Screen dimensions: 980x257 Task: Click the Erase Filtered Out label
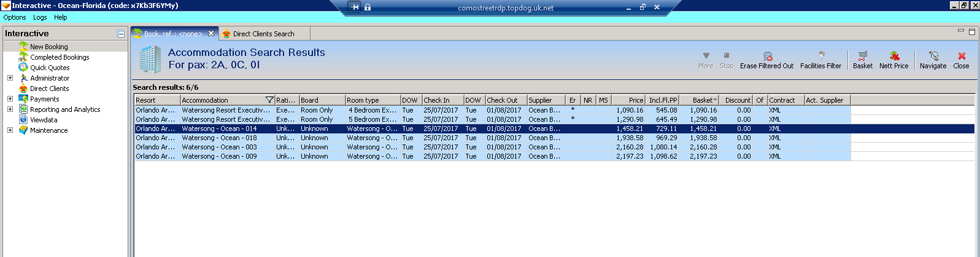766,66
